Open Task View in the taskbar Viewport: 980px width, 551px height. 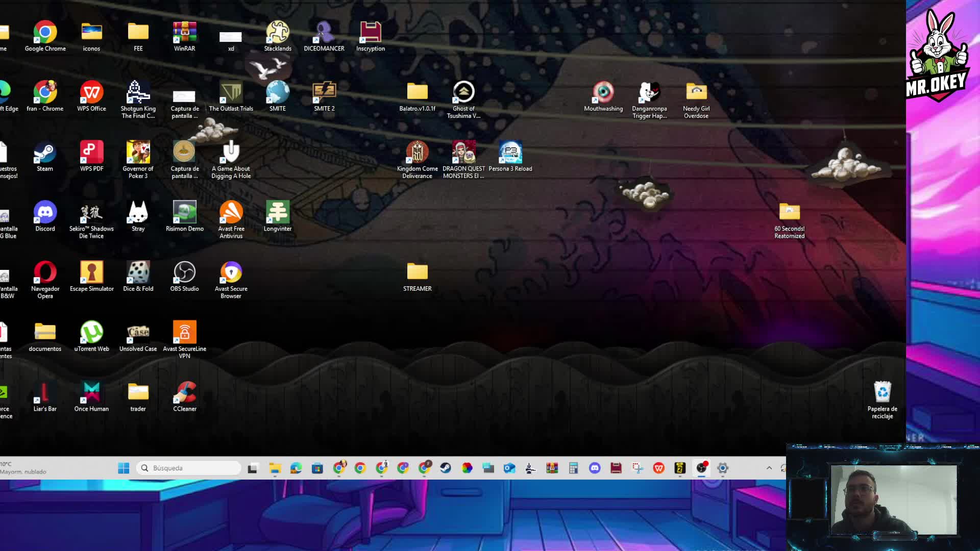(253, 468)
